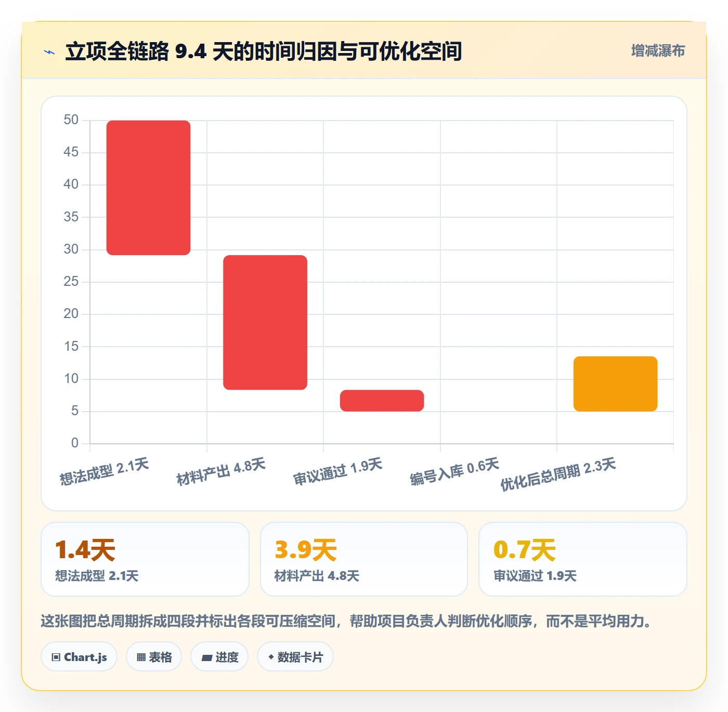The image size is (728, 712).
Task: Select the 数据卡片 tag chip
Action: [295, 657]
